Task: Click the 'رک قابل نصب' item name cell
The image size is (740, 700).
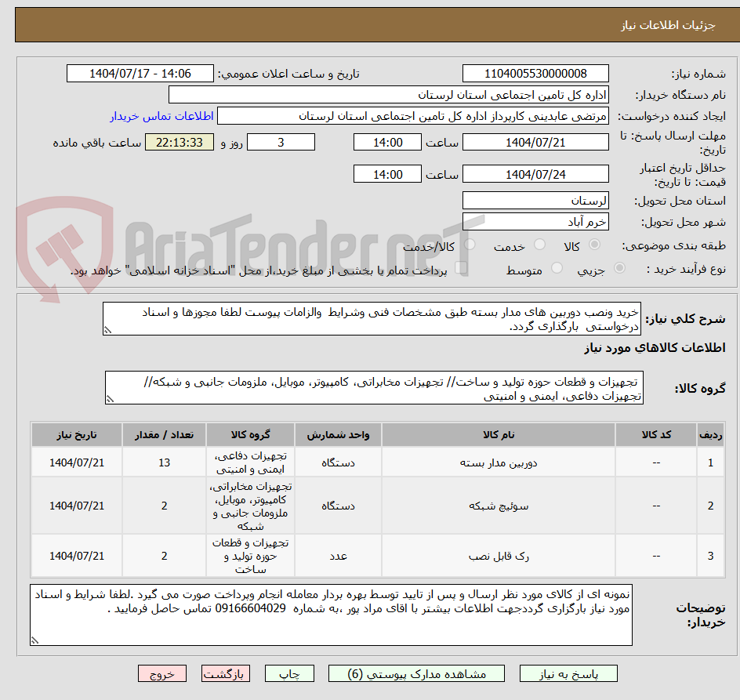Action: click(499, 556)
